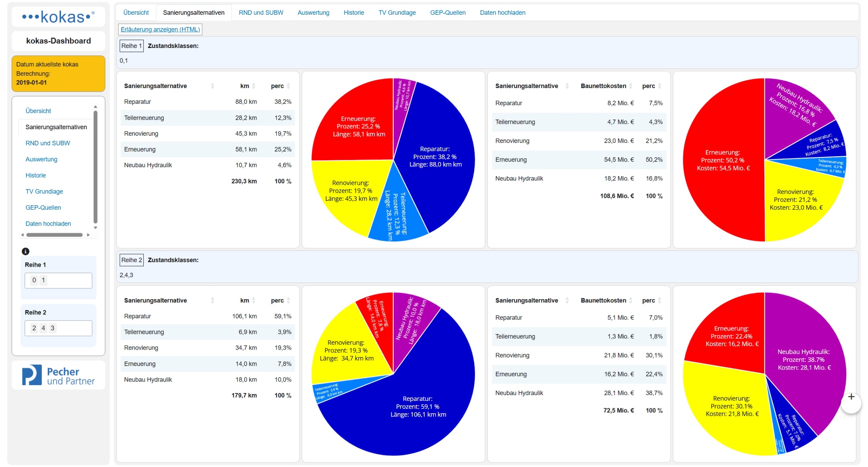Open GEP-Quellen in the sidebar
Screen dimensions: 868x467
(43, 208)
